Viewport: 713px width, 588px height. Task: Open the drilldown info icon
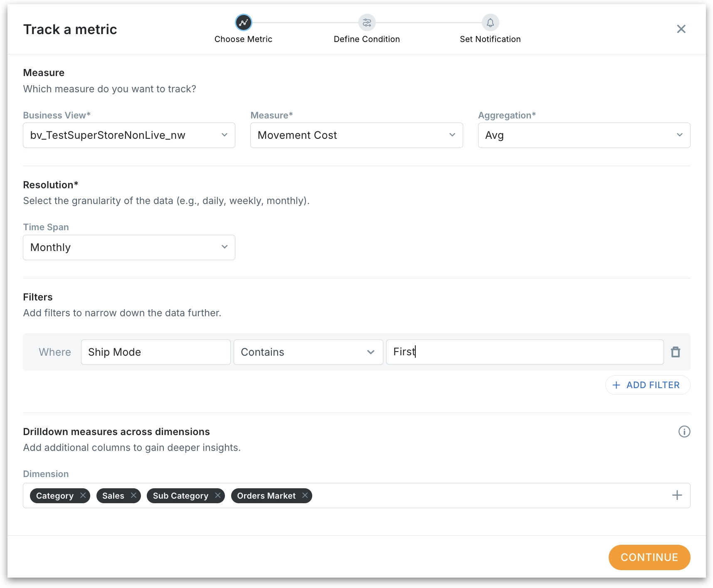tap(684, 432)
